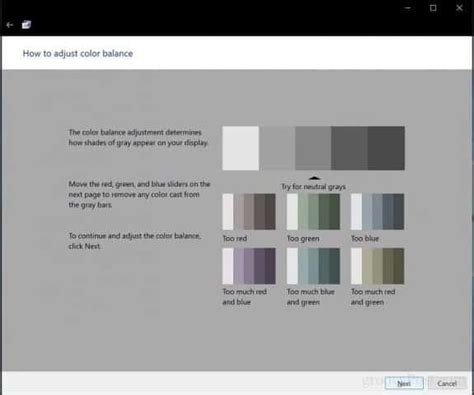
Task: Click the Cancel button
Action: click(x=447, y=383)
